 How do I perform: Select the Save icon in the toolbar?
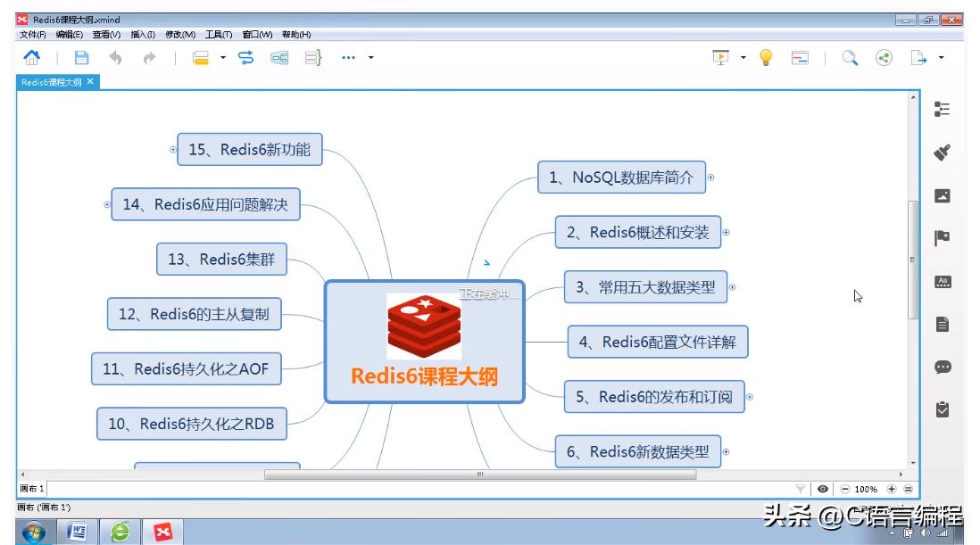80,57
